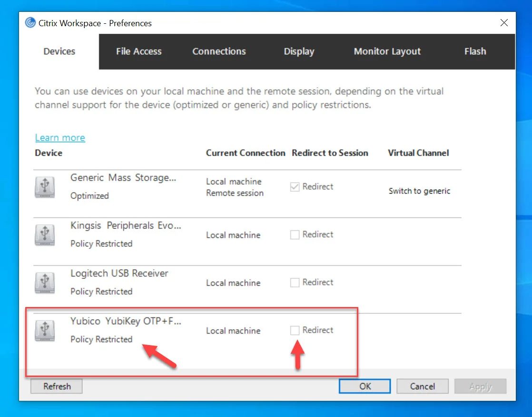Screen dimensions: 532x417
Task: Select the Yubico YubiKey OTP+F device name
Action: tap(126, 321)
